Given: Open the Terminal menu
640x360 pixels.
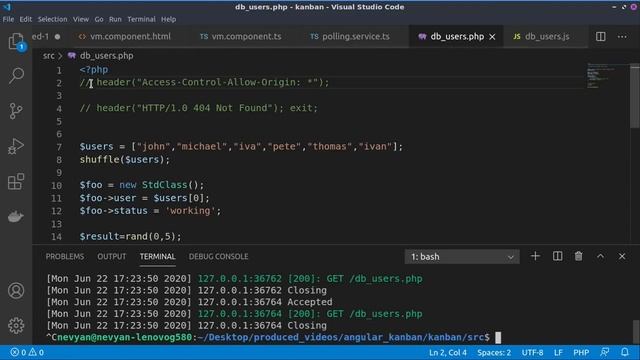Looking at the screenshot, I should click(x=141, y=19).
